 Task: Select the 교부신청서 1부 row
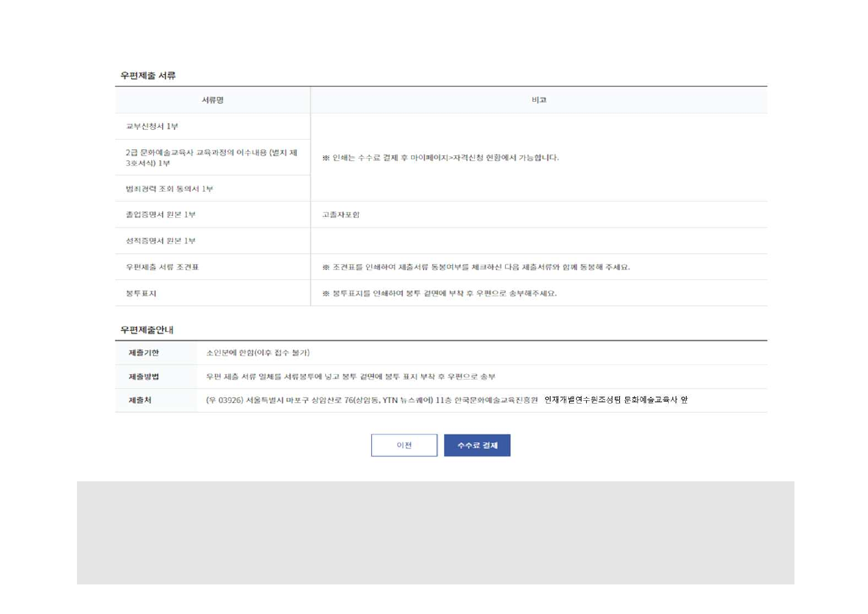click(152, 127)
